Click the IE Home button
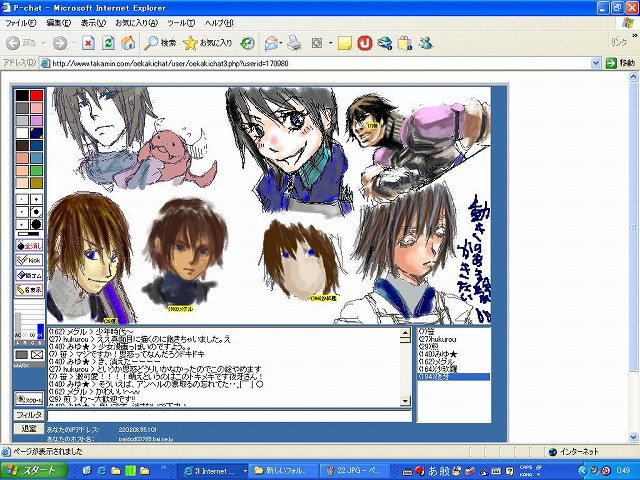640x480 pixels. [x=128, y=43]
